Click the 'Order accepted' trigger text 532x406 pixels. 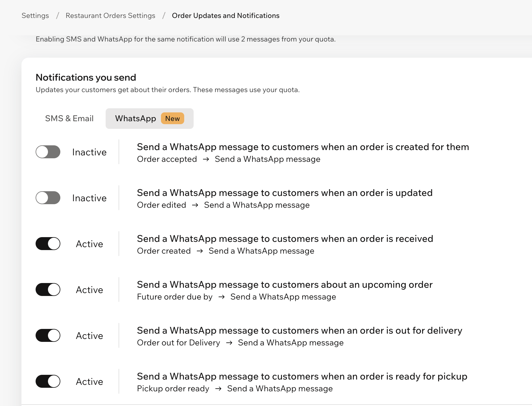click(167, 159)
